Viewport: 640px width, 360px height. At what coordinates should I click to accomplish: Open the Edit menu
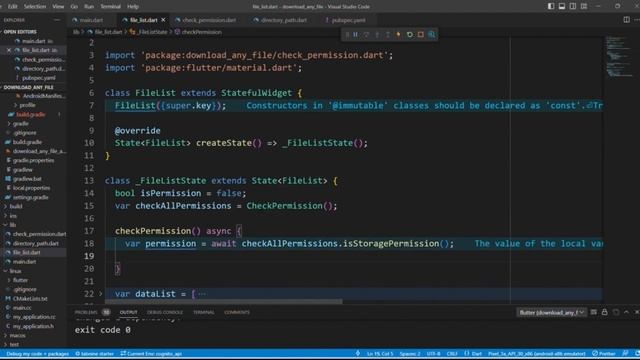(x=13, y=7)
